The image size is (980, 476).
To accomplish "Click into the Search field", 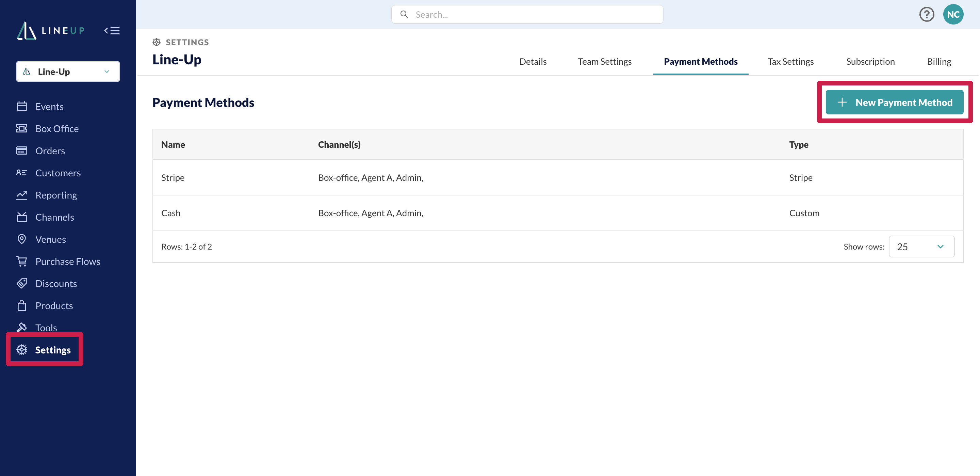I will point(527,14).
